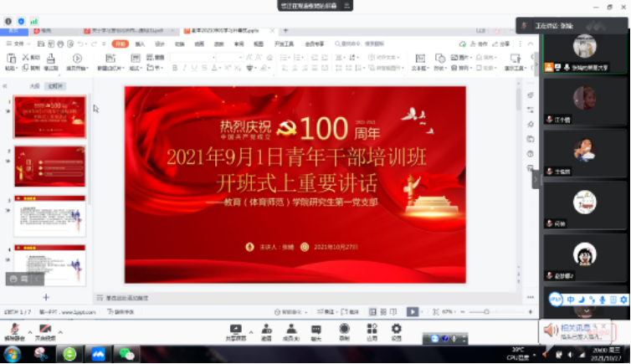Click the add new slide plus button
The height and width of the screenshot is (364, 631).
[46, 297]
